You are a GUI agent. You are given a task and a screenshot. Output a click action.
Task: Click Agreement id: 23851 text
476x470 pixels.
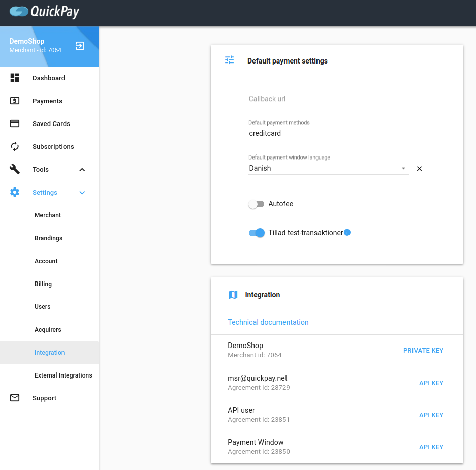pyautogui.click(x=259, y=420)
